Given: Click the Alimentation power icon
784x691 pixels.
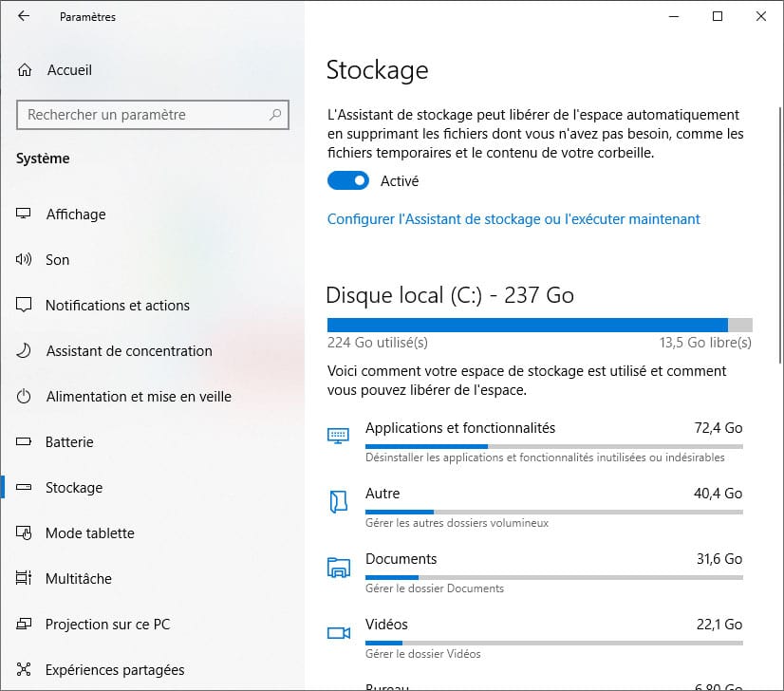Looking at the screenshot, I should [x=24, y=397].
